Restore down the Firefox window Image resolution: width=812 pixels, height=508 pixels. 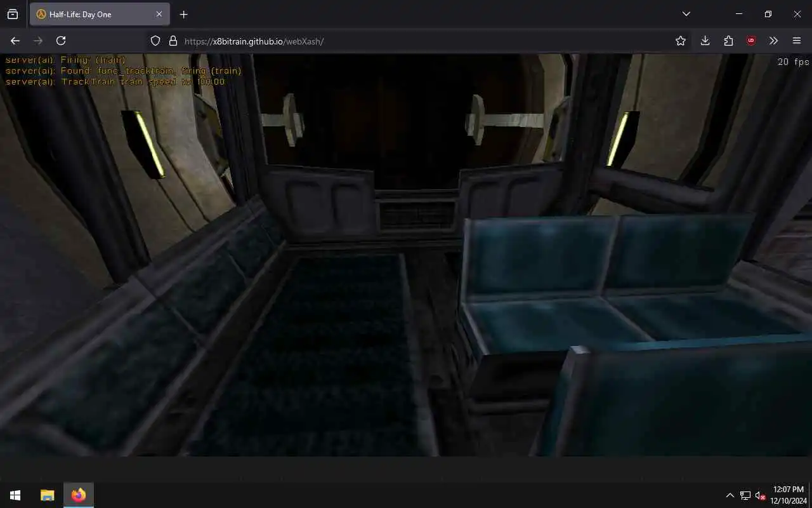(768, 14)
